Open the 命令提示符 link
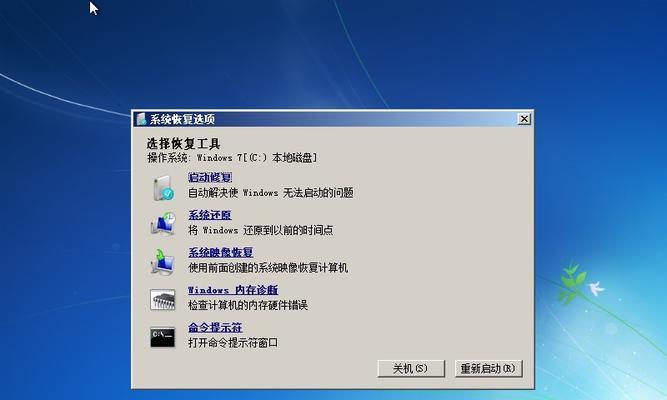 click(x=215, y=327)
